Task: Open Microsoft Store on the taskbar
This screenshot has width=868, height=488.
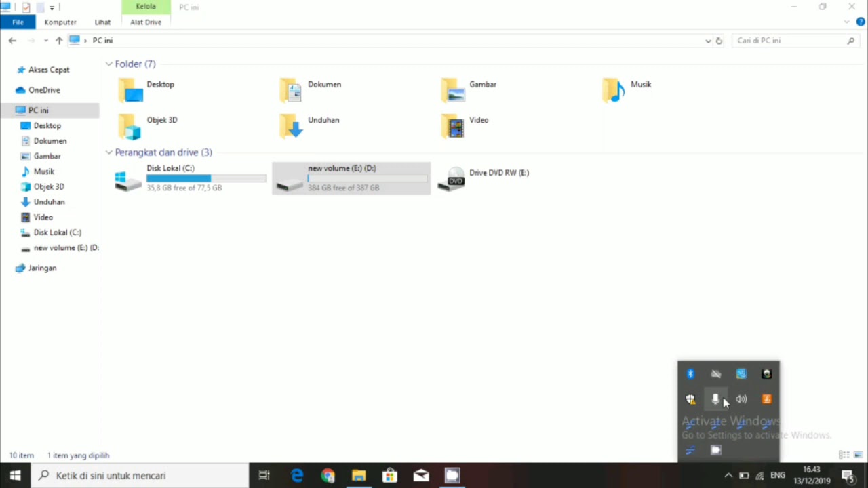Action: pos(390,476)
